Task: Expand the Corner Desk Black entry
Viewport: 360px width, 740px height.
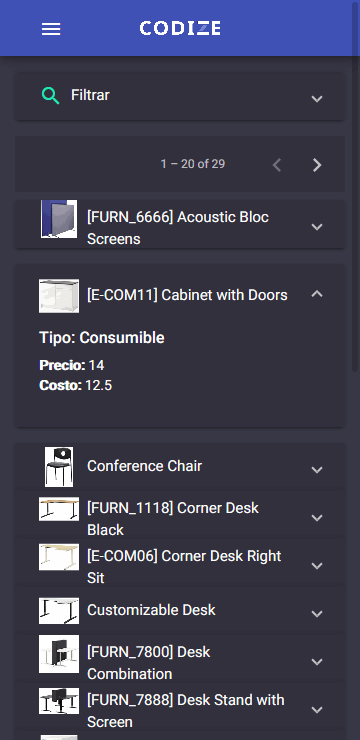Action: (317, 518)
